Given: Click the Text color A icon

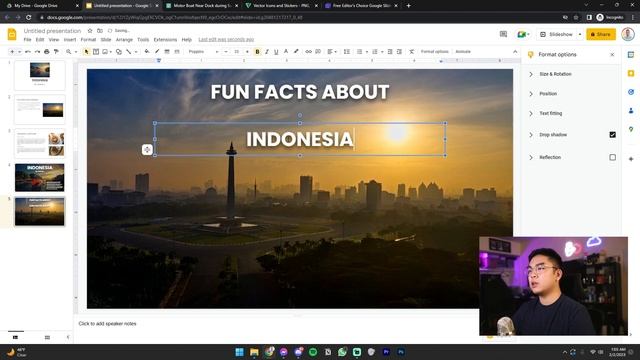Looking at the screenshot, I should pyautogui.click(x=286, y=52).
